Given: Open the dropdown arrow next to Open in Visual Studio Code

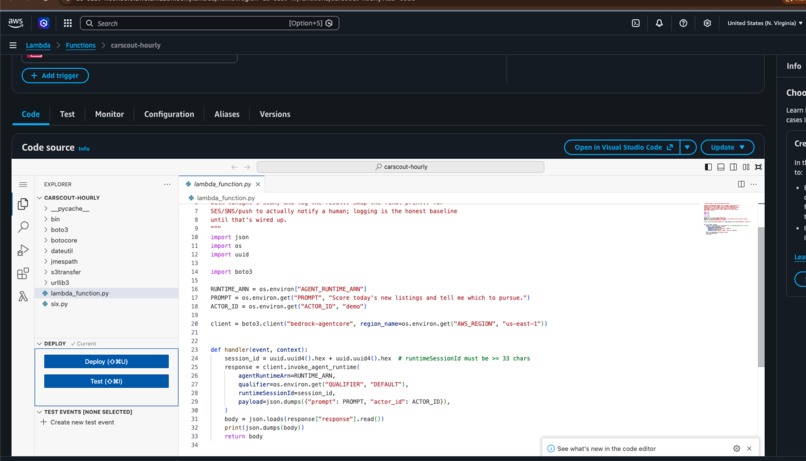Looking at the screenshot, I should click(687, 147).
